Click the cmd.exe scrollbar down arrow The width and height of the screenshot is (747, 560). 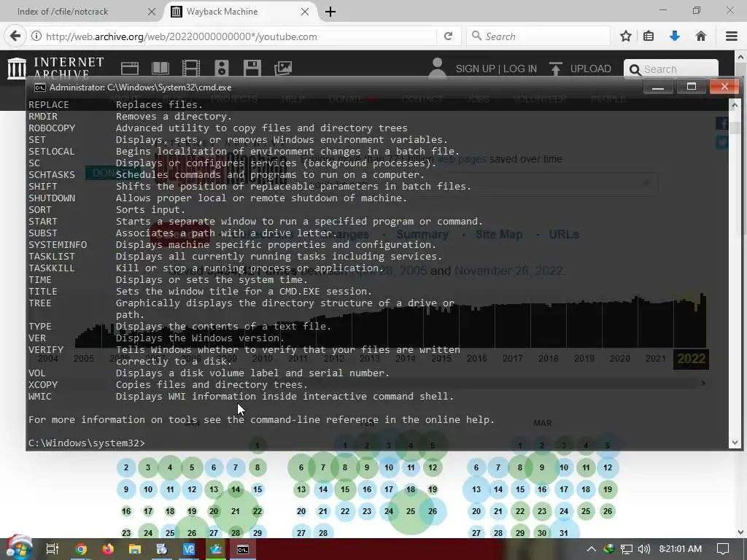[x=735, y=443]
